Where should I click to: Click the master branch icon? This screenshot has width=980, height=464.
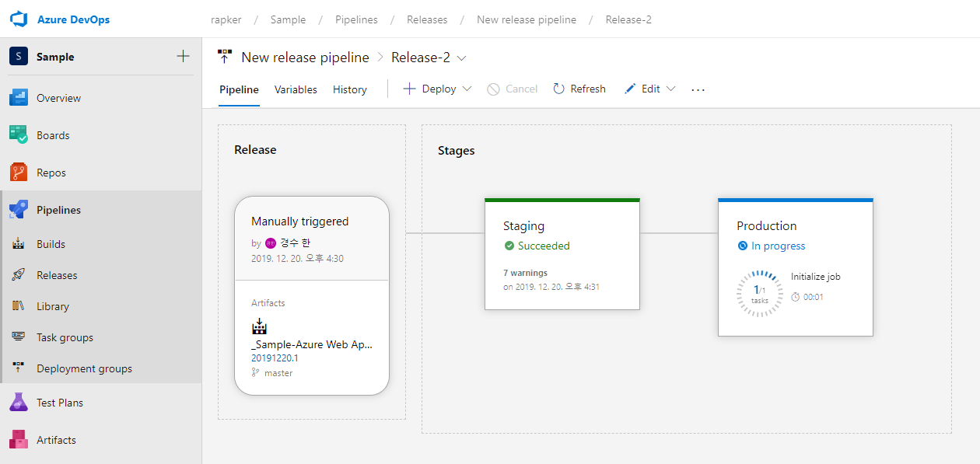255,373
